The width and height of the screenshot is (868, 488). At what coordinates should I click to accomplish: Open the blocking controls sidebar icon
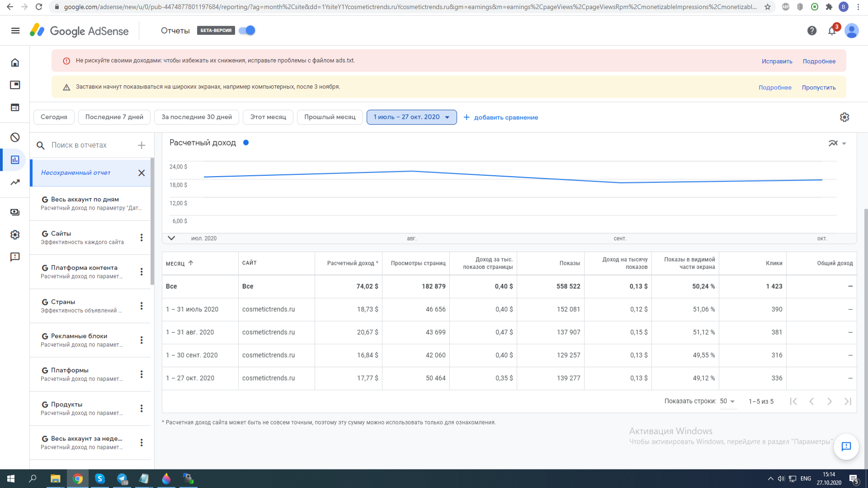(x=15, y=137)
